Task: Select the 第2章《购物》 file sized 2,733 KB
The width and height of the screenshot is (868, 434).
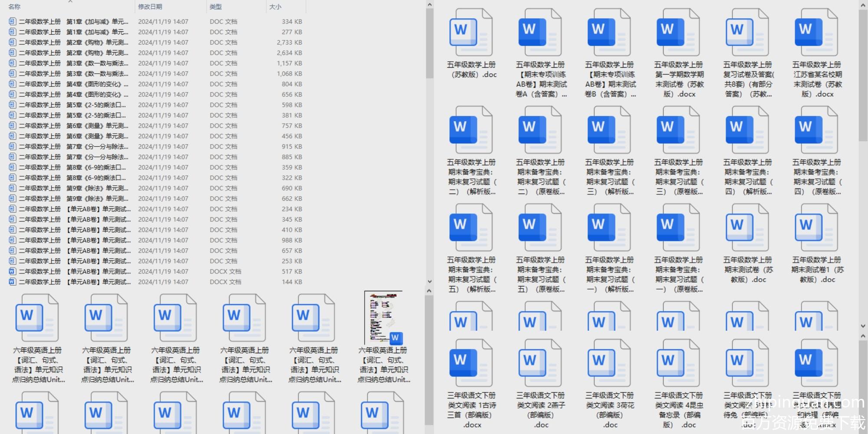Action: 74,43
